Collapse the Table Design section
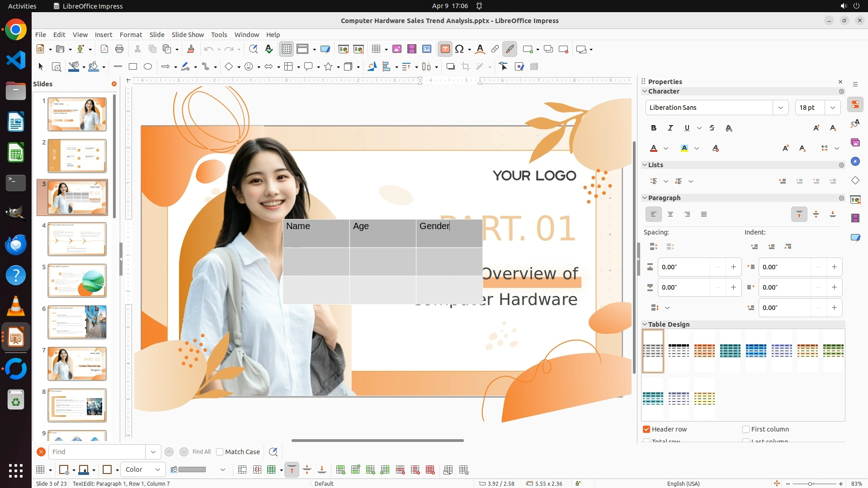This screenshot has height=488, width=868. coord(645,324)
